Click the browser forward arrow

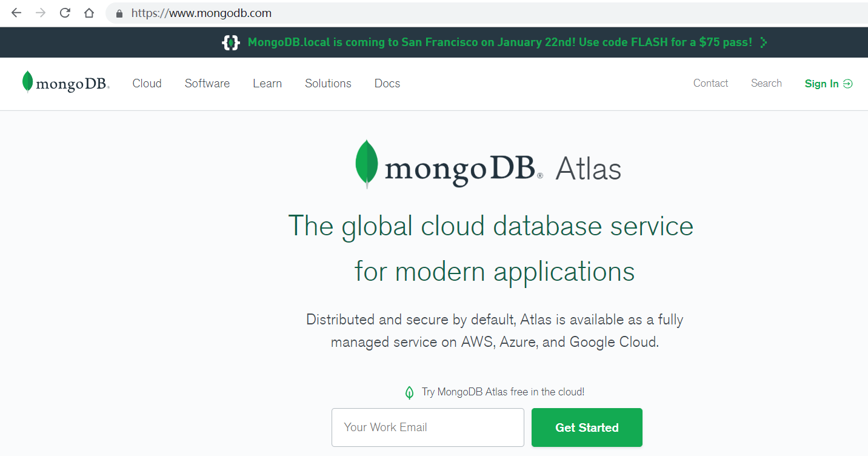coord(41,13)
